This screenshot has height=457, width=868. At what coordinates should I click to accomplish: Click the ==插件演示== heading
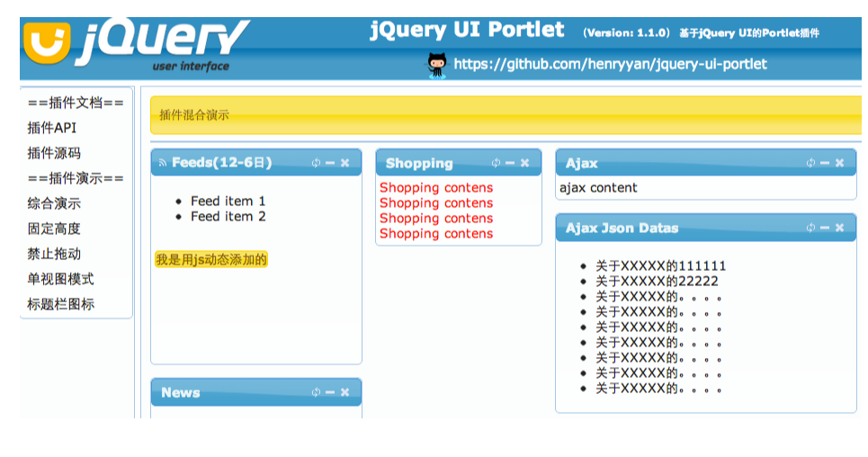(76, 178)
